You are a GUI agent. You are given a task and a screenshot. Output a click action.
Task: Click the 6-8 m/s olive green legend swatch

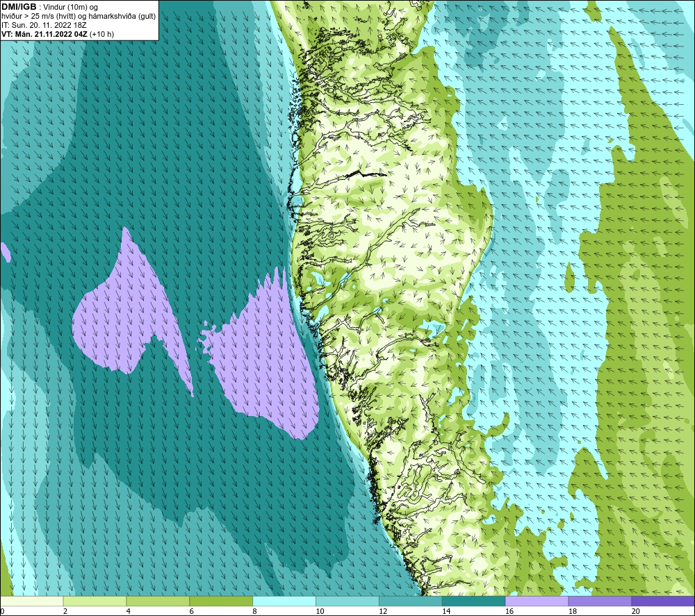click(221, 601)
